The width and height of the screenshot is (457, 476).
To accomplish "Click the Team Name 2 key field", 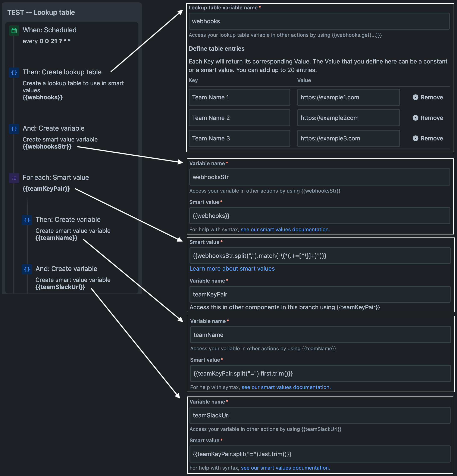I will tap(239, 118).
